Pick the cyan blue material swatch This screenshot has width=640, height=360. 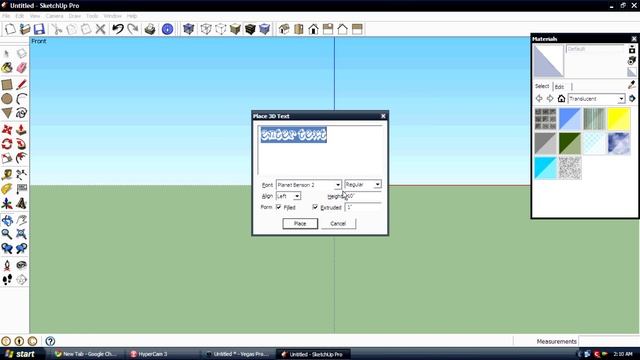545,168
